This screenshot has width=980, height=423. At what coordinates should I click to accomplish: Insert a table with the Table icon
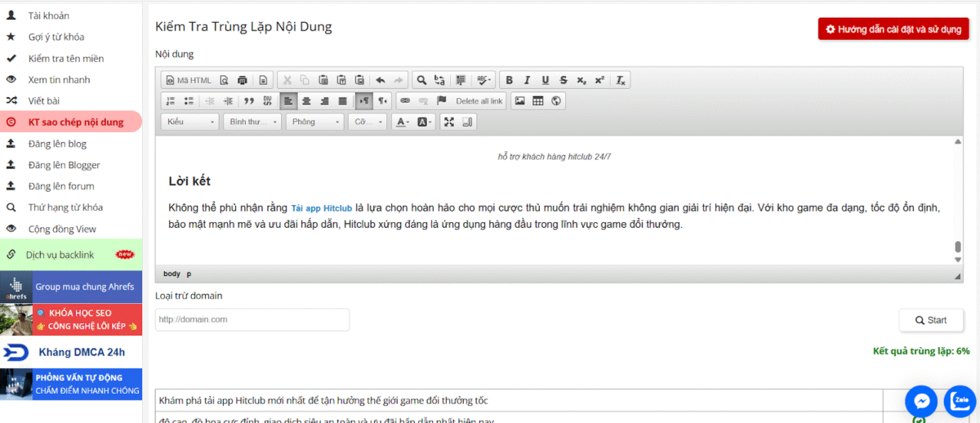(537, 101)
